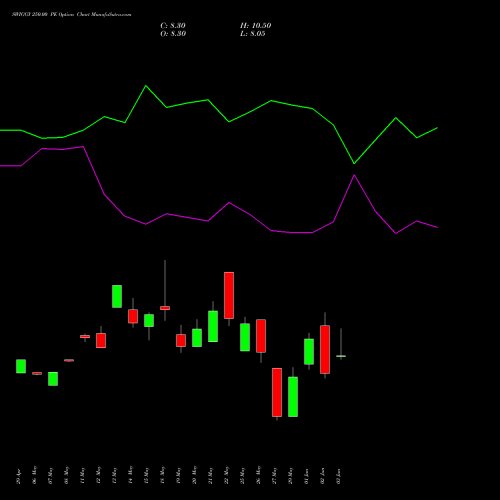500x500 pixels.
Task: Click the '22 May' date axis label
Action: [226, 475]
